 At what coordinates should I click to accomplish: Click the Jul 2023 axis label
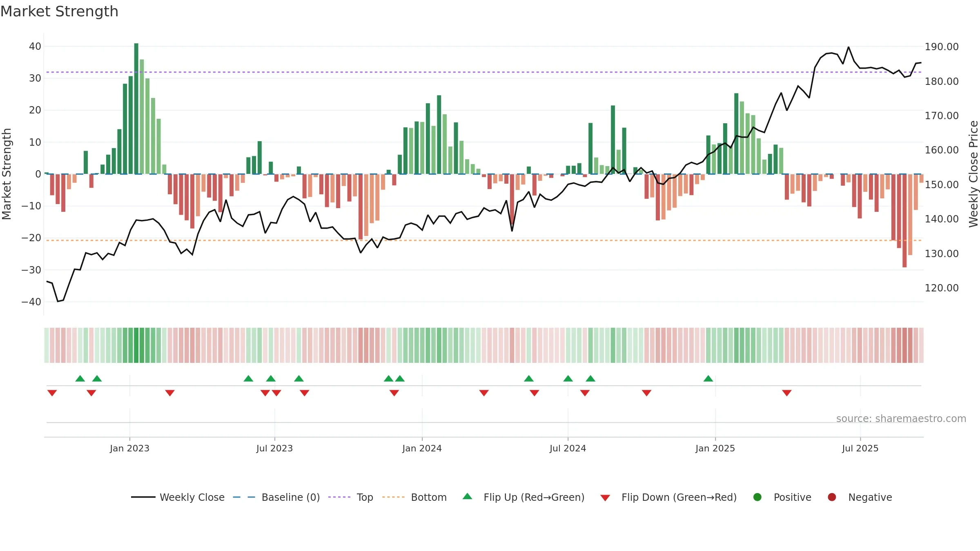[274, 448]
